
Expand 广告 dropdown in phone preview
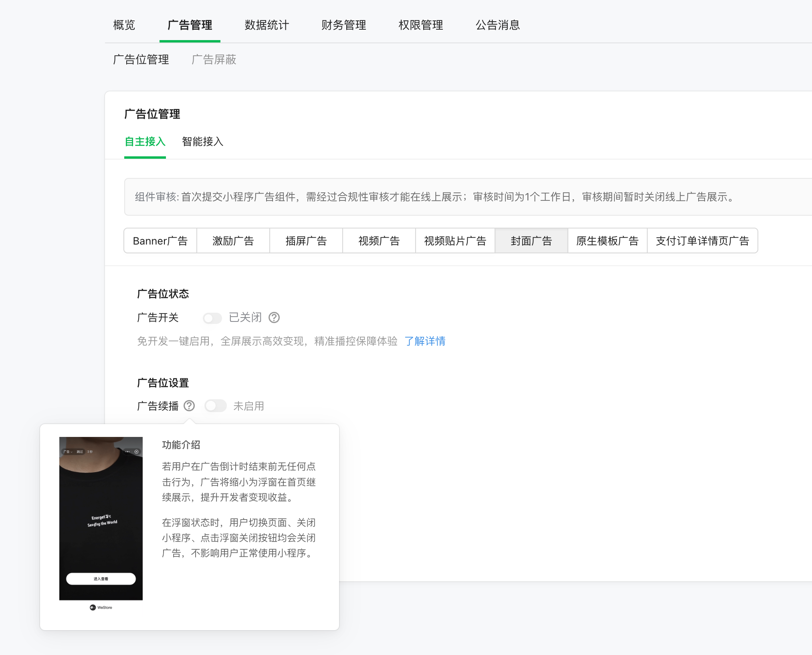pyautogui.click(x=68, y=452)
